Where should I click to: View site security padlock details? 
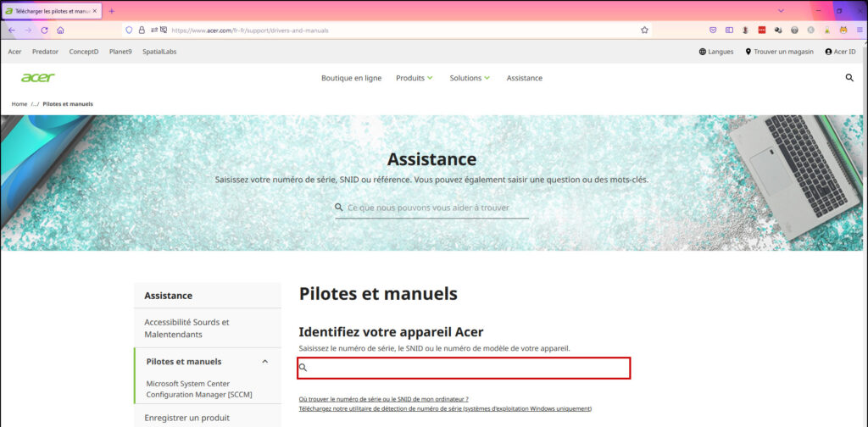[142, 30]
